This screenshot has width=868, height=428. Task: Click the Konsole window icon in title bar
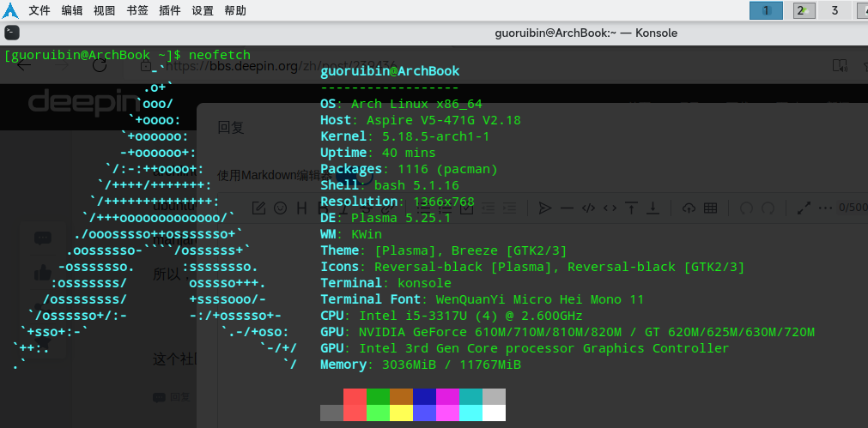[12, 33]
